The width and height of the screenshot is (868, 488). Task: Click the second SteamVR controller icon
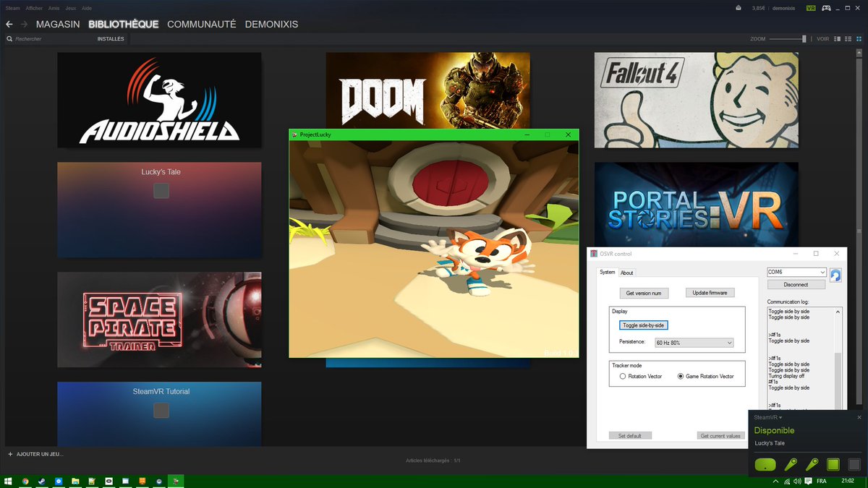click(812, 464)
